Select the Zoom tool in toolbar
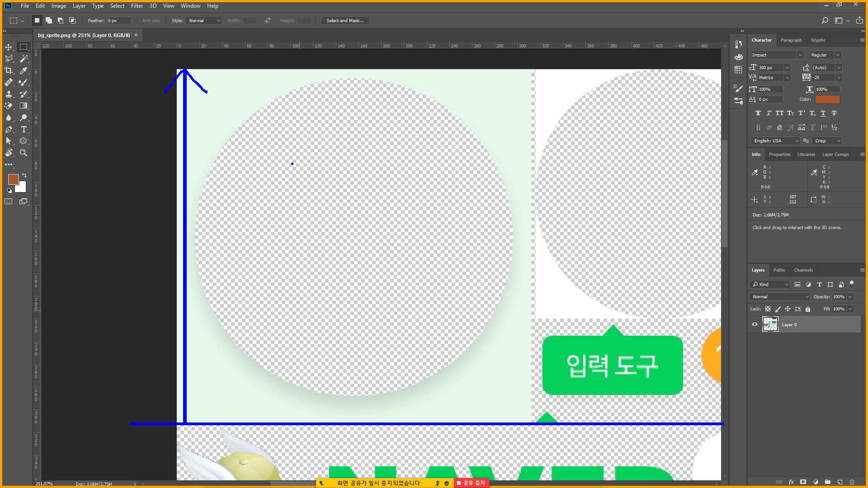Screen dimensions: 868x488 tap(24, 153)
